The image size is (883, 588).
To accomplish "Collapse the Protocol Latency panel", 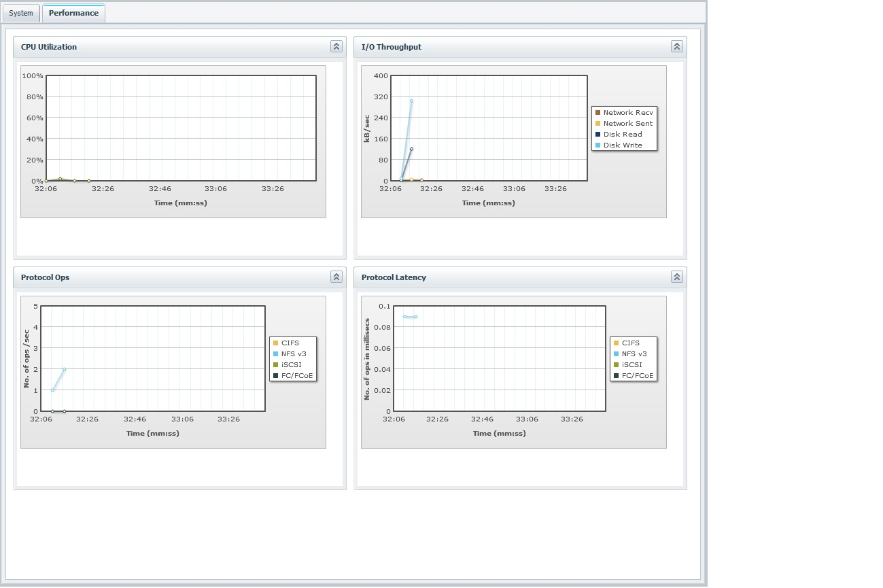I will point(677,277).
